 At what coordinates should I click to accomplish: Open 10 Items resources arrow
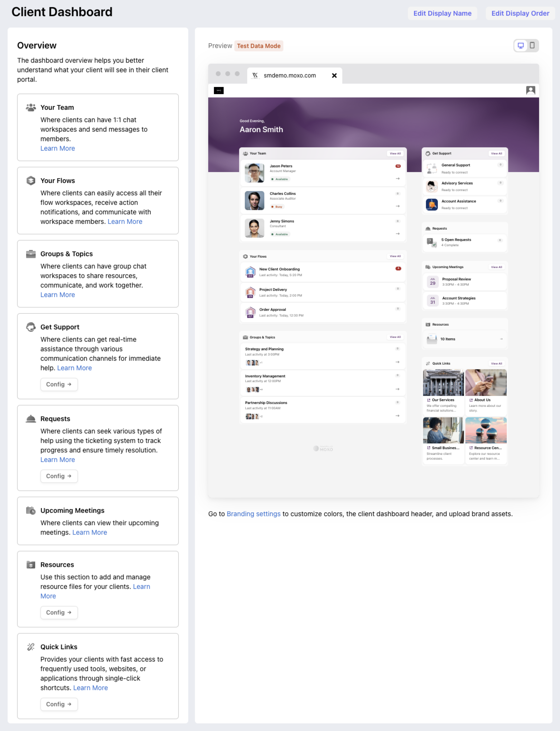[501, 339]
